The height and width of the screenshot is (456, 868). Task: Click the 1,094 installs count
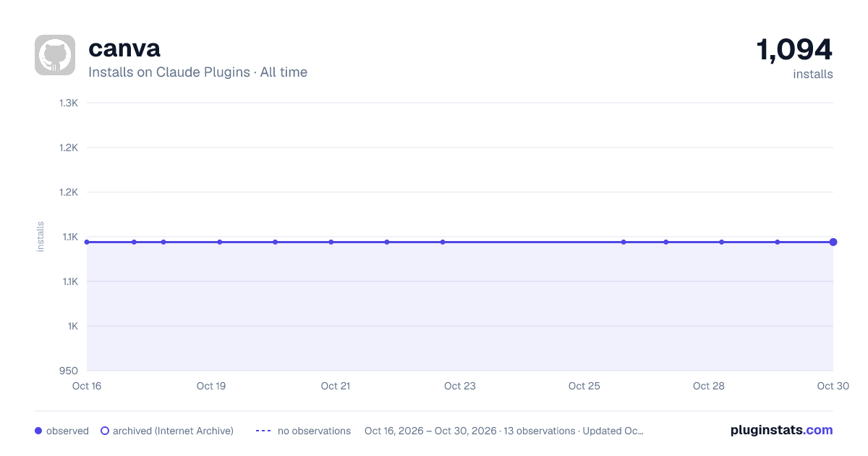(x=794, y=50)
